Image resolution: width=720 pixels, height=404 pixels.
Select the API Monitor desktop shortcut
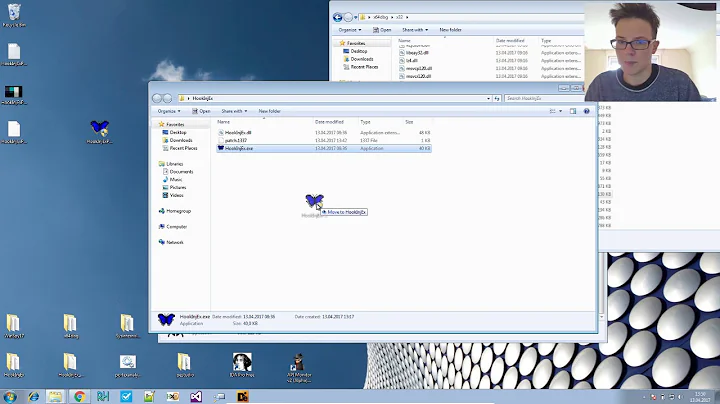(x=299, y=367)
